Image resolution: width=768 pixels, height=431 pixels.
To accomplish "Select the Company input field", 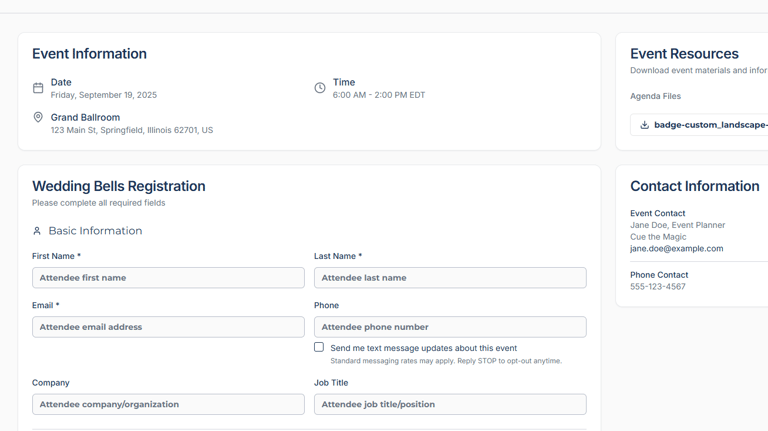I will [168, 404].
